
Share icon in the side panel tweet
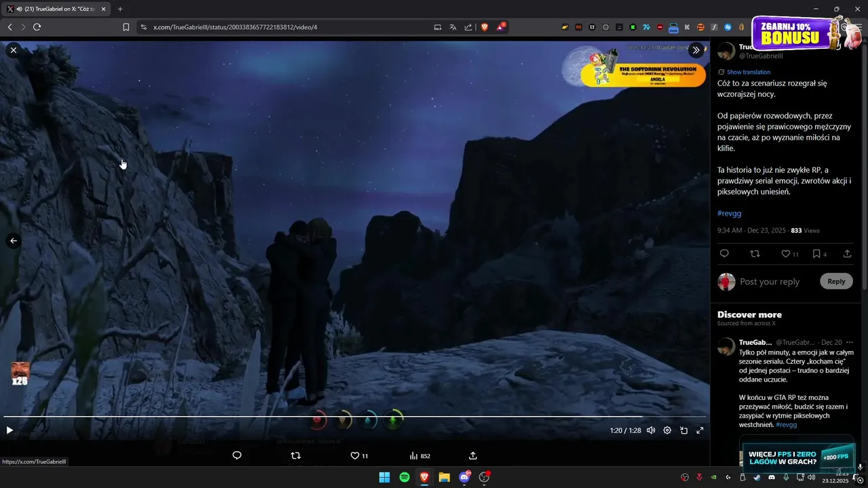coord(847,253)
